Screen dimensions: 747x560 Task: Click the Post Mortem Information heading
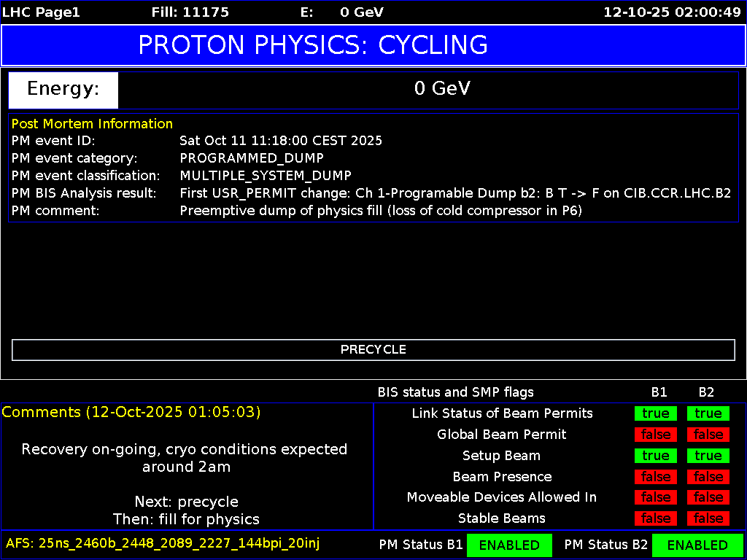(92, 123)
